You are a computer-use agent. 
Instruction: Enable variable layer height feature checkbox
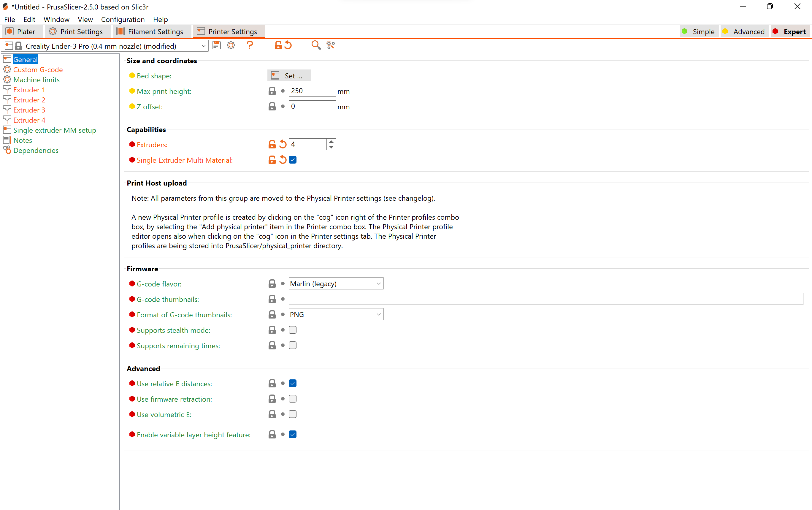[x=292, y=434]
